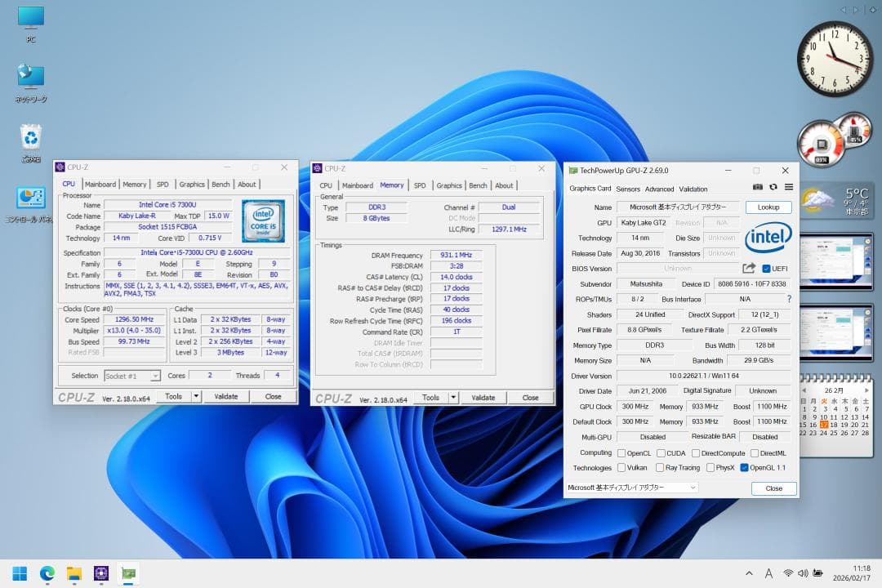Click the GPU-Z taskbar icon
This screenshot has height=588, width=882.
128,573
